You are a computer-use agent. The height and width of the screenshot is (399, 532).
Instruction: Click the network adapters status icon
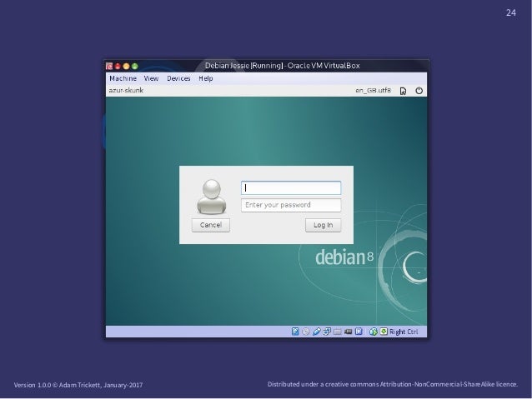pos(327,332)
